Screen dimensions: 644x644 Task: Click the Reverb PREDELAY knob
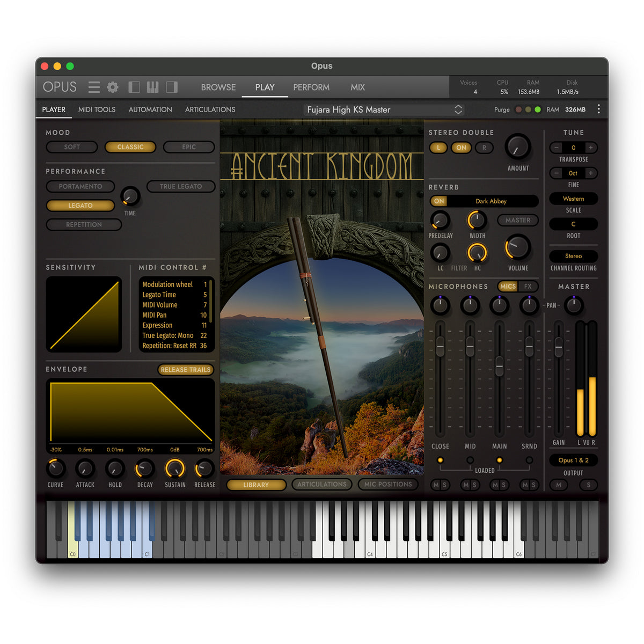tap(440, 220)
